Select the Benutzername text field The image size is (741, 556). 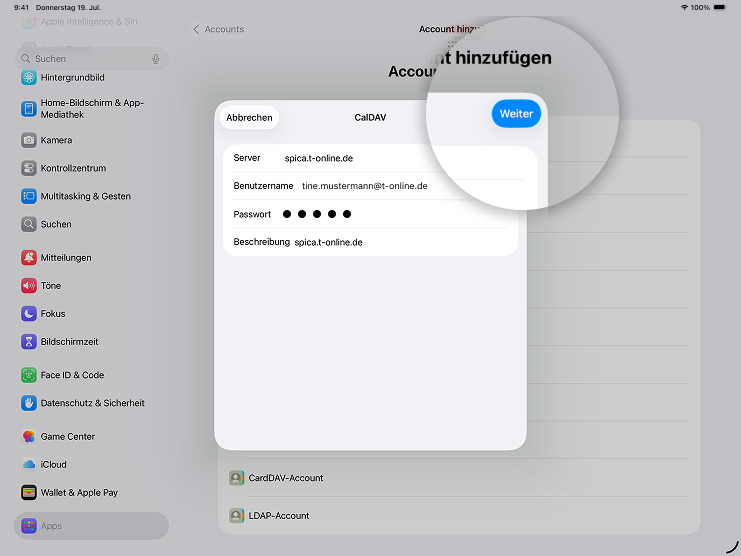400,186
